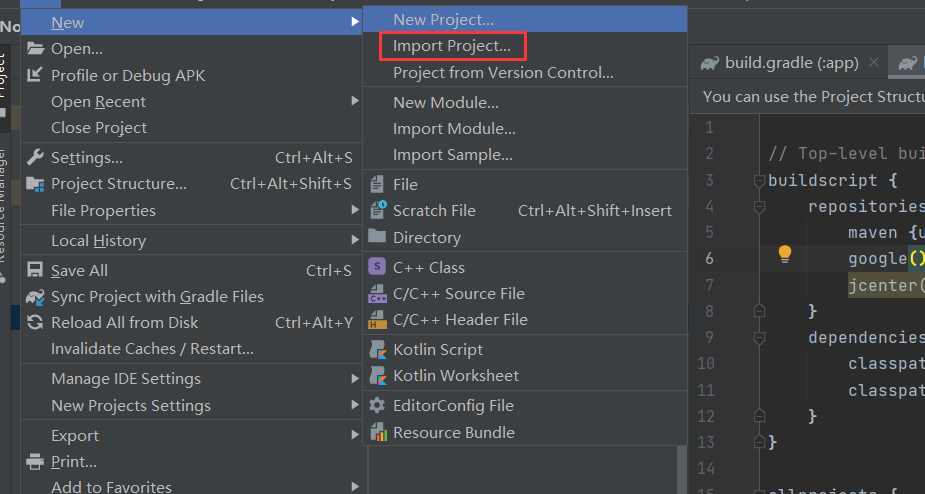Screen dimensions: 925x494
Task: Click the C++ Class icon
Action: pos(377,267)
